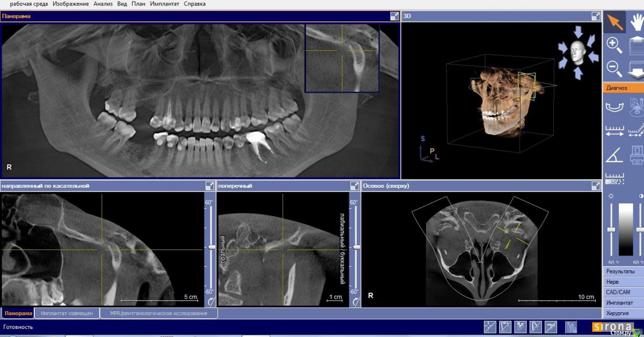Image resolution: width=644 pixels, height=337 pixels.
Task: Click the zoom out magnifier icon
Action: [x=614, y=68]
